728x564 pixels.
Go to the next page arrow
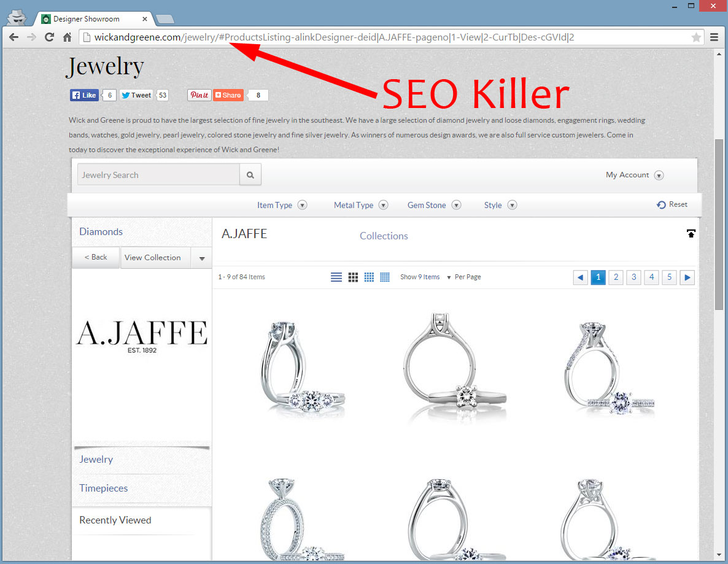pyautogui.click(x=687, y=277)
